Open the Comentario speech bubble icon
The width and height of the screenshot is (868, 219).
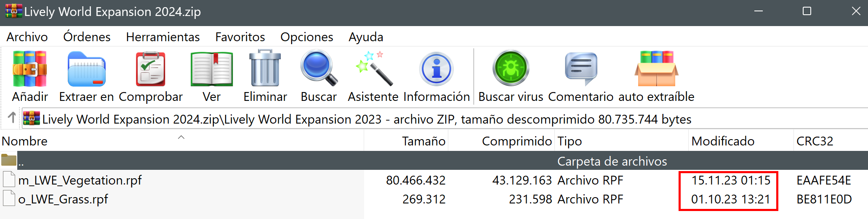pos(581,69)
